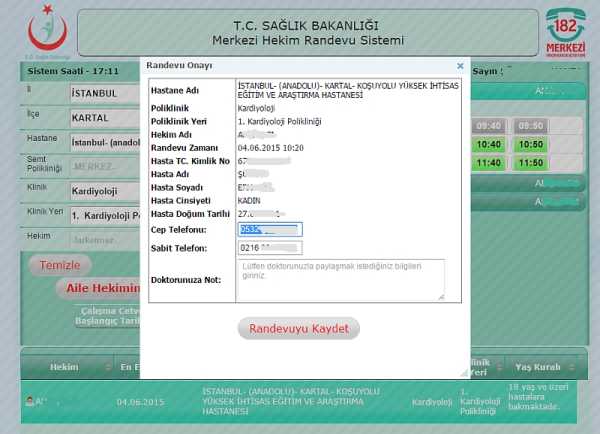Click the 182 Merkezi phone logo
600x434 pixels.
[566, 33]
